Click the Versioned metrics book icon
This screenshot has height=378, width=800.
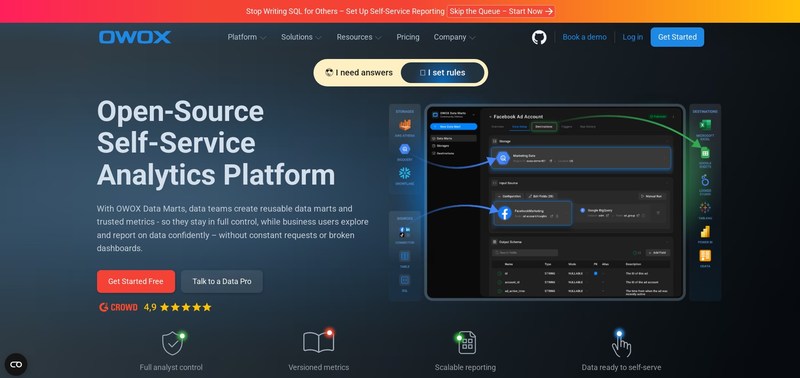pyautogui.click(x=319, y=341)
